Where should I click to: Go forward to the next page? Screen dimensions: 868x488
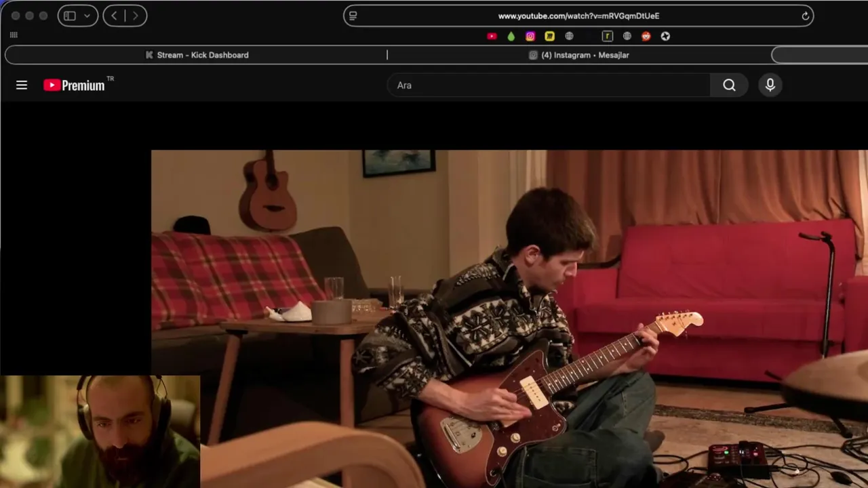(136, 16)
